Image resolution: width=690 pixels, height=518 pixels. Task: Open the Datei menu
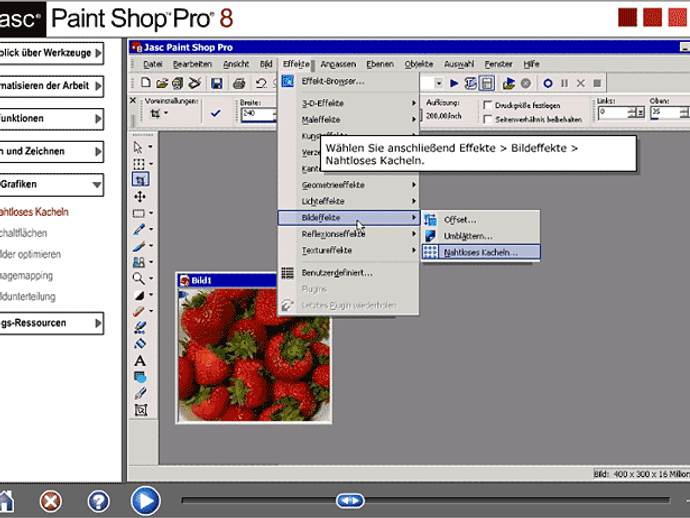click(x=153, y=64)
